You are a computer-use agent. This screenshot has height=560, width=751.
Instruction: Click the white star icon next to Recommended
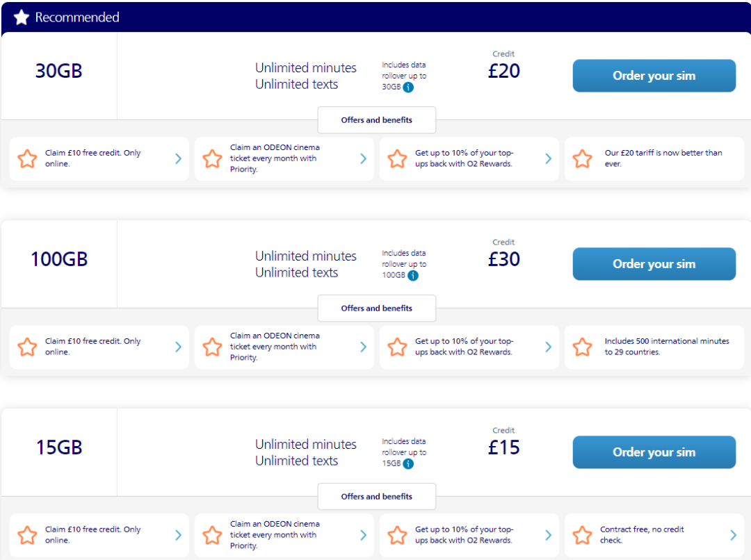(x=22, y=17)
